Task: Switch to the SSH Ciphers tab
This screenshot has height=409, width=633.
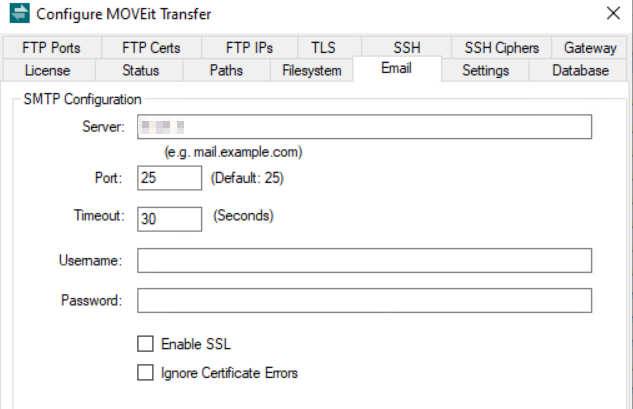Action: click(501, 48)
